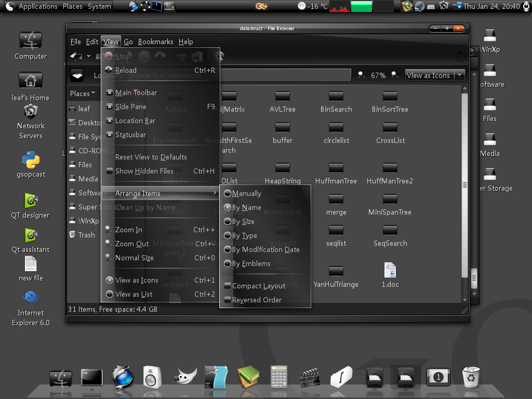
Task: Toggle Side Pane checkbox
Action: coord(109,107)
